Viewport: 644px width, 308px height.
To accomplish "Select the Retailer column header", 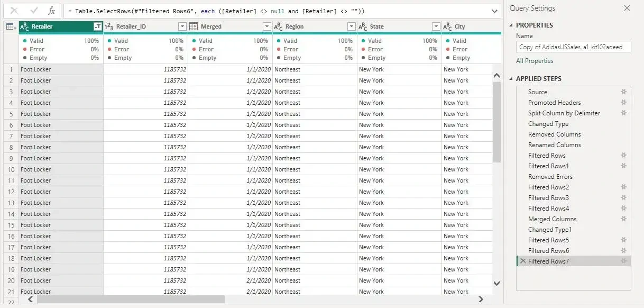I will (x=61, y=26).
